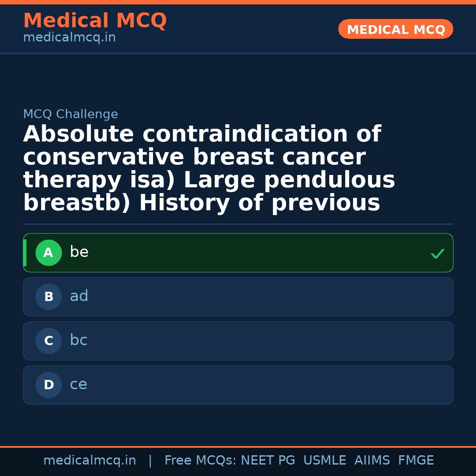The width and height of the screenshot is (476, 476).
Task: Visit the medicalmcq.in footer link
Action: [90, 460]
